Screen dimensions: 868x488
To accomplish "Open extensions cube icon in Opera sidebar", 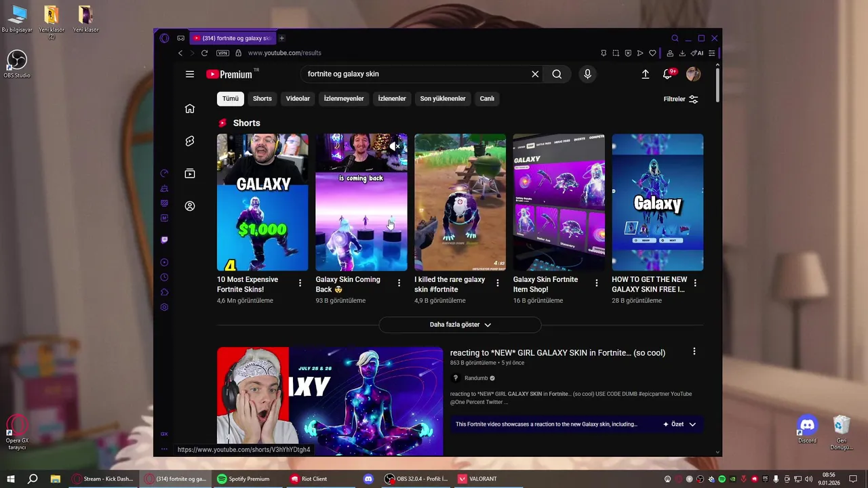I will tap(164, 292).
